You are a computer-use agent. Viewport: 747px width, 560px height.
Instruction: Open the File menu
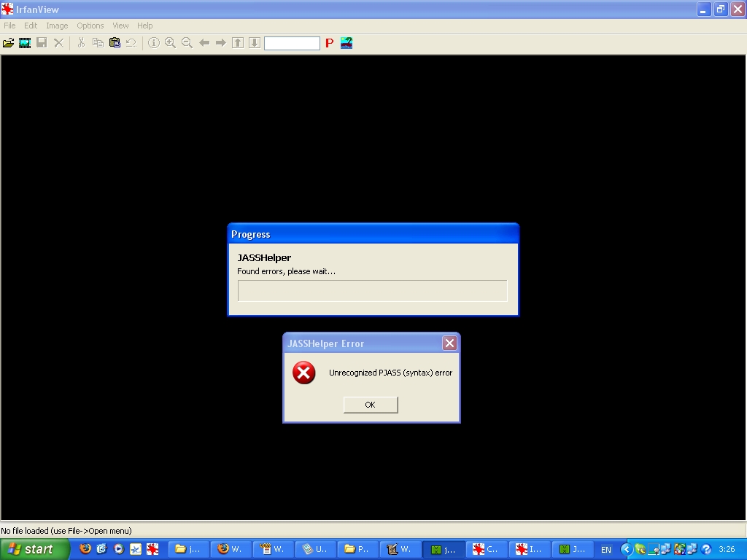[9, 26]
